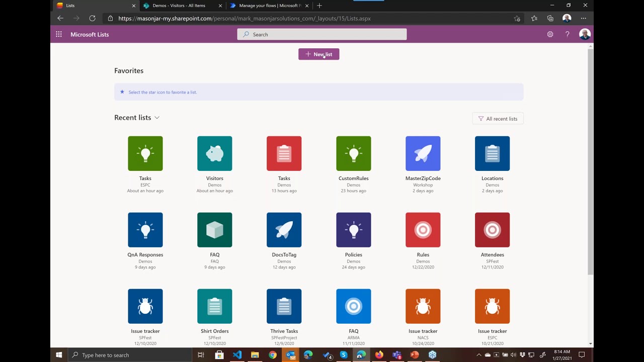Open a new browser tab
This screenshot has height=362, width=644.
tap(319, 6)
